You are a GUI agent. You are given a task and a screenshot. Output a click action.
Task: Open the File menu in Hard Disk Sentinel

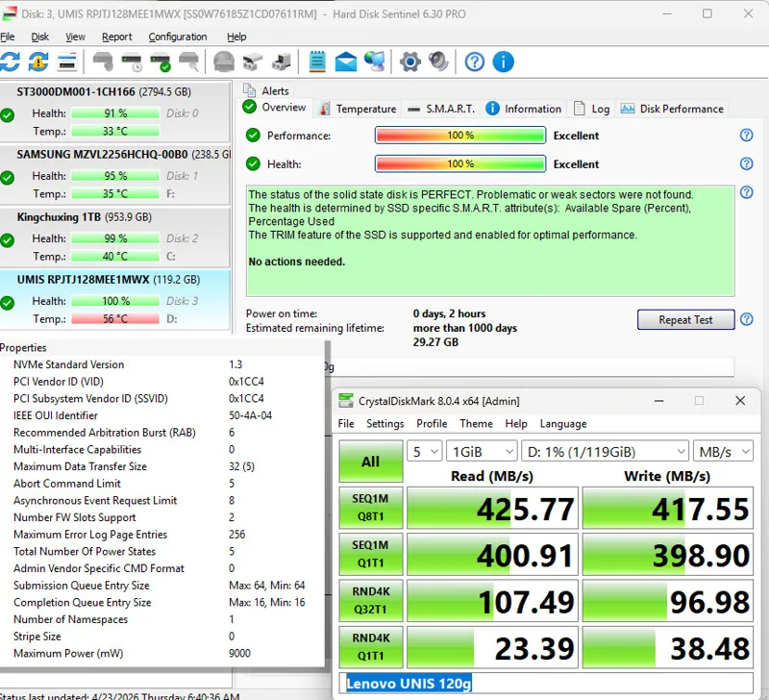tap(8, 37)
